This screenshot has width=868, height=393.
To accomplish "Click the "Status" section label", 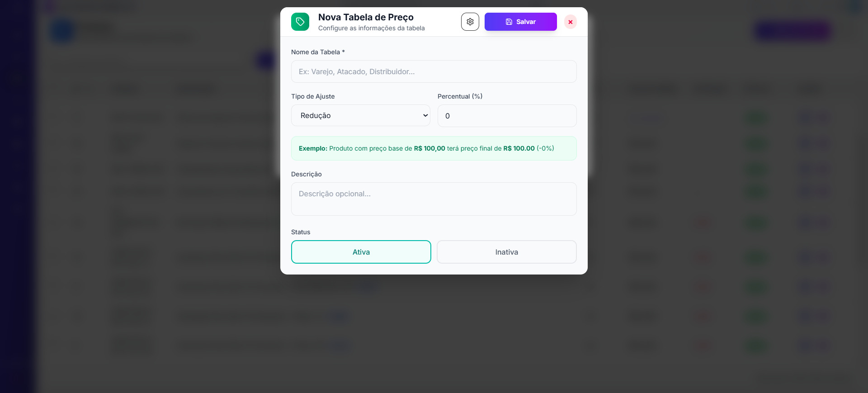I will [301, 232].
